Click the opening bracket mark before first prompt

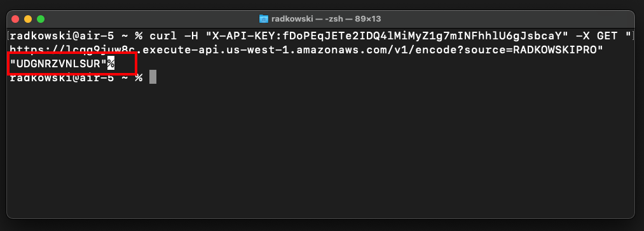10,36
